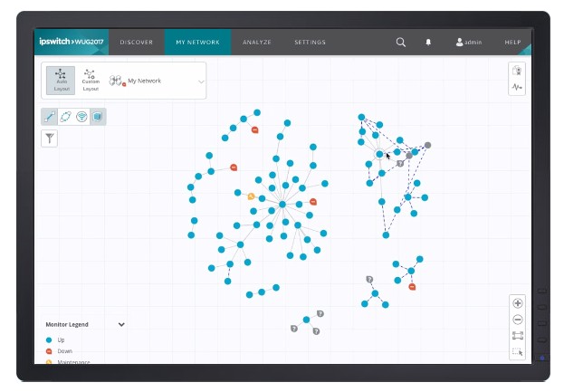Image resolution: width=564 pixels, height=392 pixels.
Task: Open the map filter funnel
Action: [x=50, y=138]
